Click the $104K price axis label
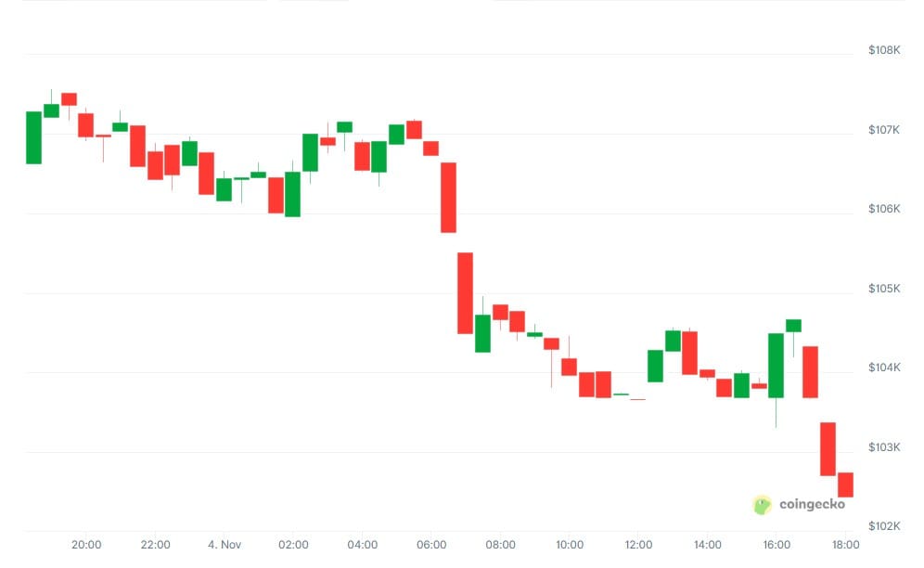The image size is (924, 568). [x=884, y=368]
